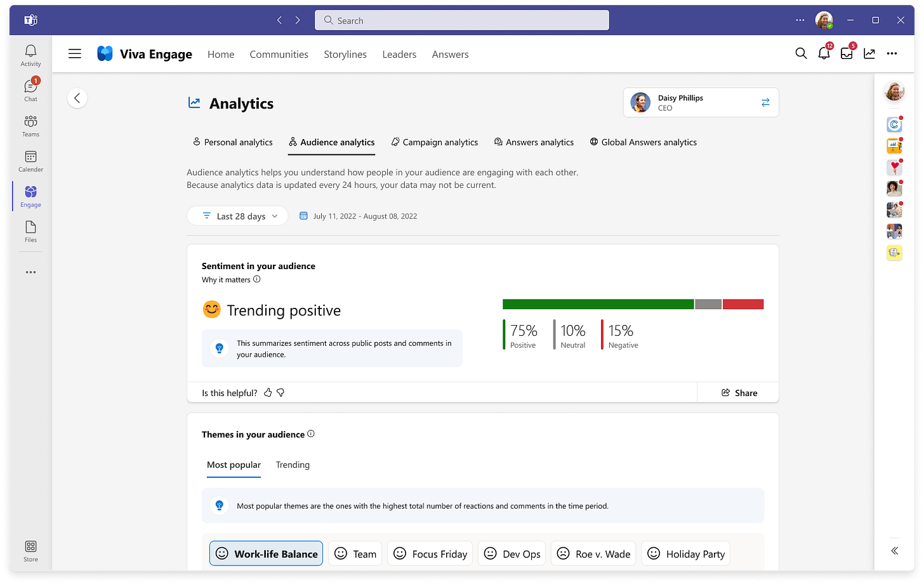Image resolution: width=924 pixels, height=584 pixels.
Task: Open the Viva Engage inbox
Action: (847, 54)
